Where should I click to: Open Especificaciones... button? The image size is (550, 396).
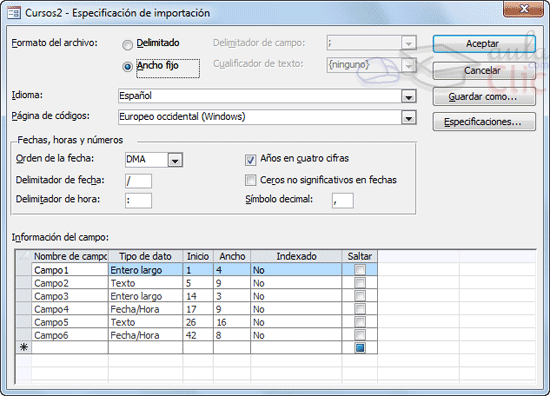tap(484, 122)
